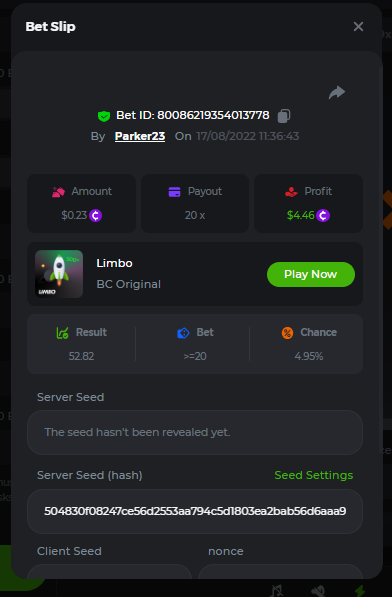Image resolution: width=392 pixels, height=597 pixels.
Task: Toggle the green lightning icon at bottom
Action: click(x=360, y=591)
